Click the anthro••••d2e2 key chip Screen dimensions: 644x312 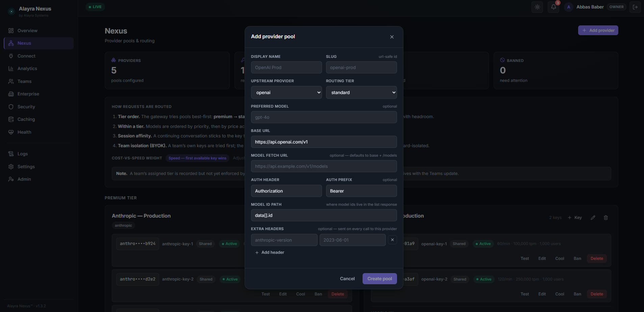[138, 279]
